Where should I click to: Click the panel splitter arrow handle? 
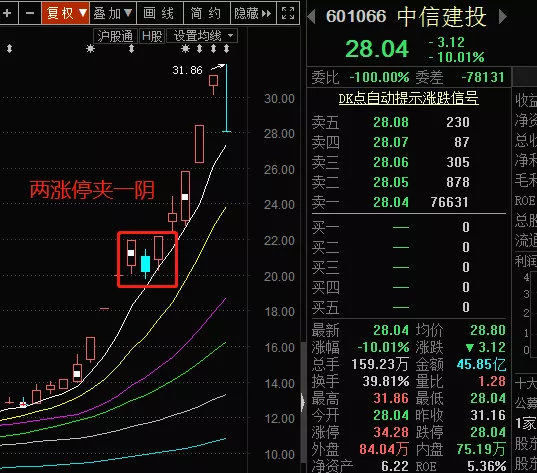[303, 402]
